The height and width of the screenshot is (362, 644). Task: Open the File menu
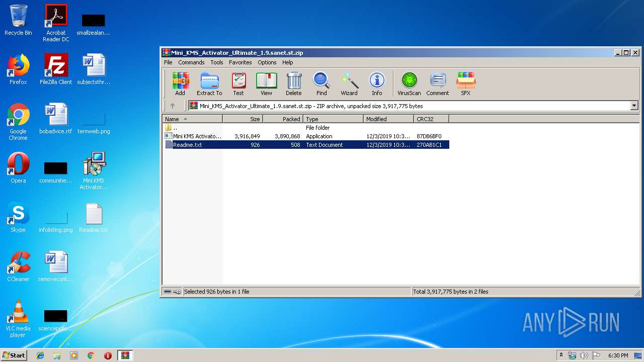168,62
